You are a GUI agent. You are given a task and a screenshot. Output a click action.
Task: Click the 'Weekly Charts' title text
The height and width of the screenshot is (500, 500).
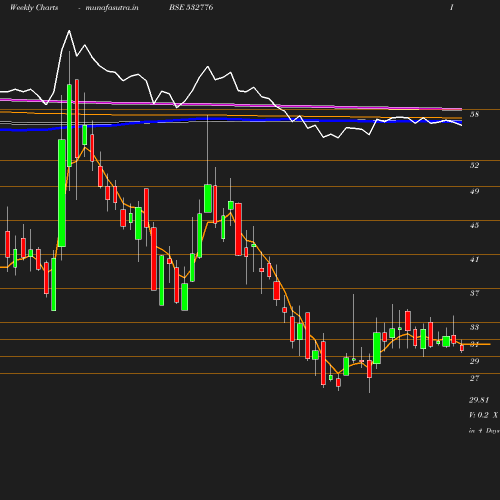coord(34,7)
